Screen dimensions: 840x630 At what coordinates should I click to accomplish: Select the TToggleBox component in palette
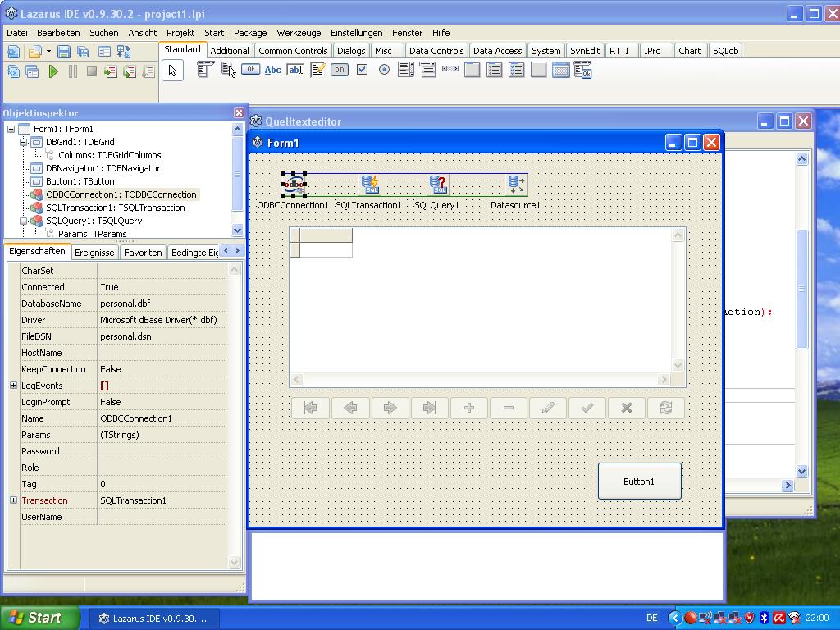339,70
